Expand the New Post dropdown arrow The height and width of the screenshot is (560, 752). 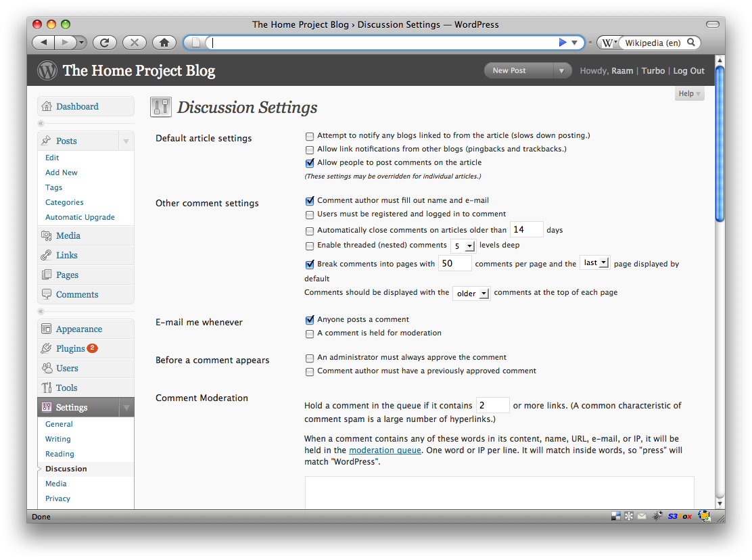[561, 70]
